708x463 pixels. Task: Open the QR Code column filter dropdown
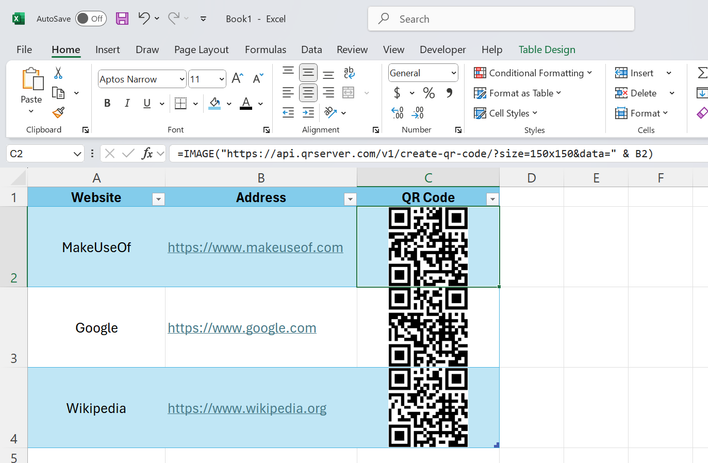pos(493,199)
